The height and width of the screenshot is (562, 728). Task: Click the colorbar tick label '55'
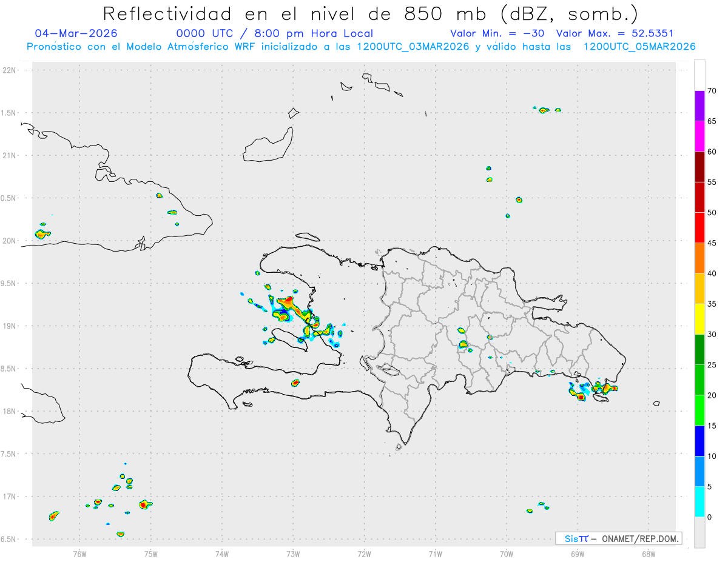712,182
